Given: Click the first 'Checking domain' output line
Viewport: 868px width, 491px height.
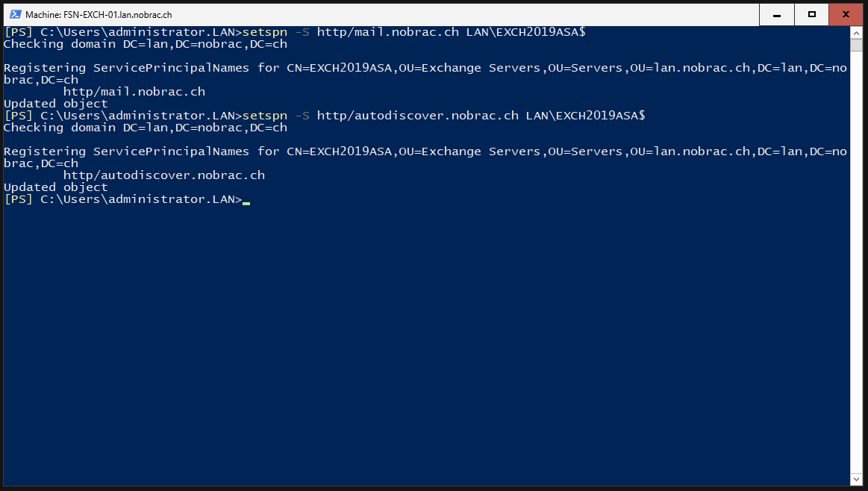Looking at the screenshot, I should click(x=146, y=44).
